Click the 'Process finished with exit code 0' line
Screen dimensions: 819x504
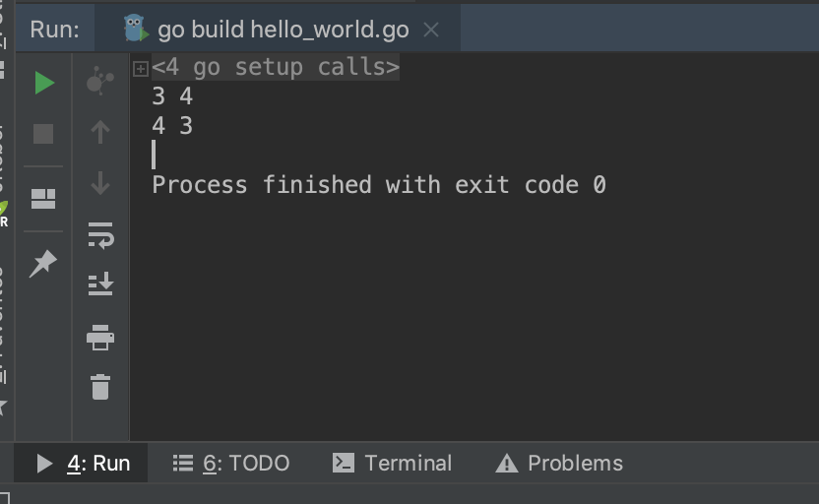(378, 185)
